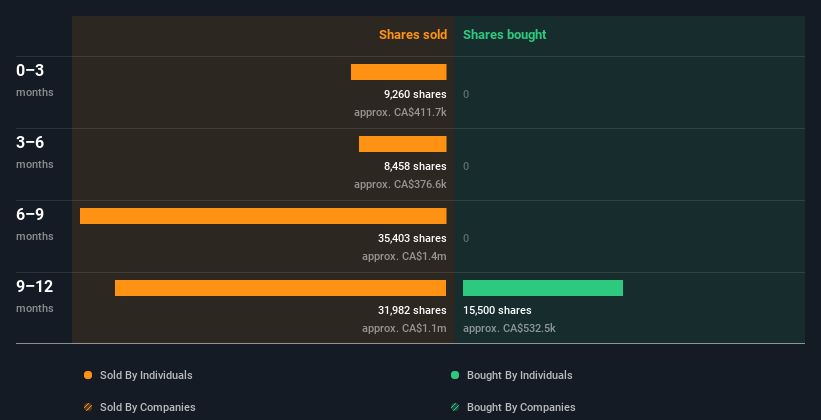Click the orange bar for 31,982 shares sold
The width and height of the screenshot is (821, 420).
point(281,288)
